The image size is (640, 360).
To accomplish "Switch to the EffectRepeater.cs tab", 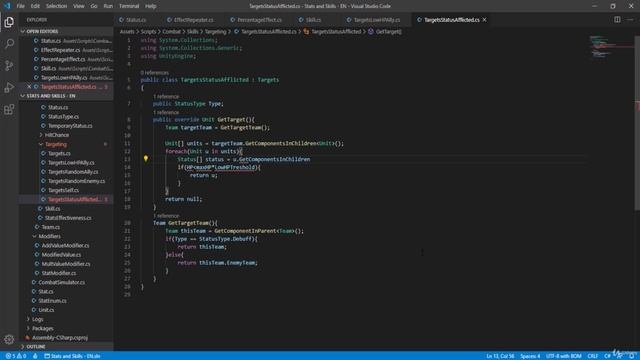I will pyautogui.click(x=193, y=20).
